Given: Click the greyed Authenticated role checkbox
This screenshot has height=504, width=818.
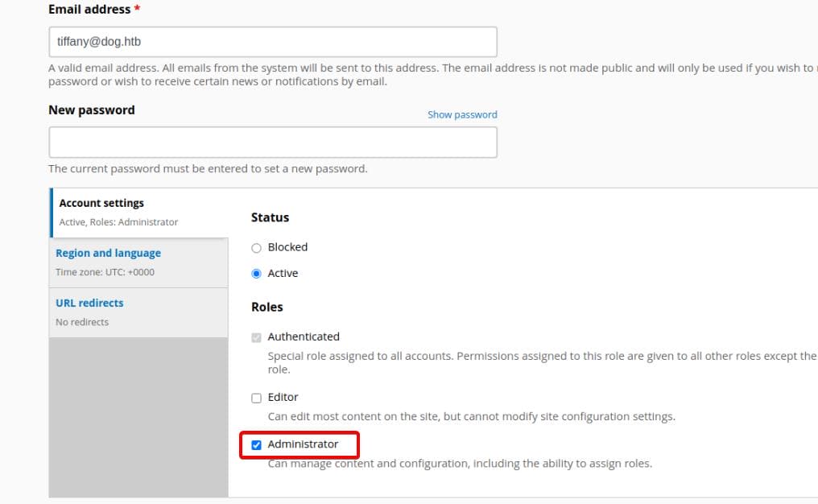Looking at the screenshot, I should click(x=256, y=337).
